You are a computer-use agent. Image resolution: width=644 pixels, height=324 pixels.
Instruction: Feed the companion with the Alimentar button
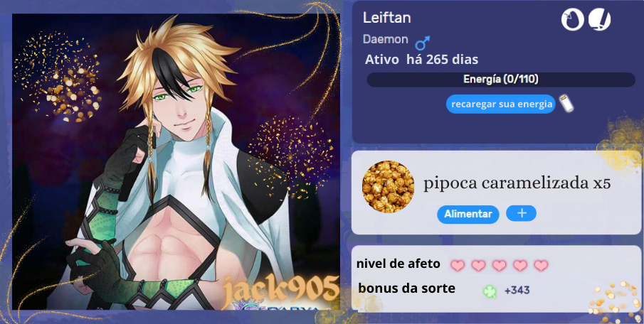(x=468, y=214)
